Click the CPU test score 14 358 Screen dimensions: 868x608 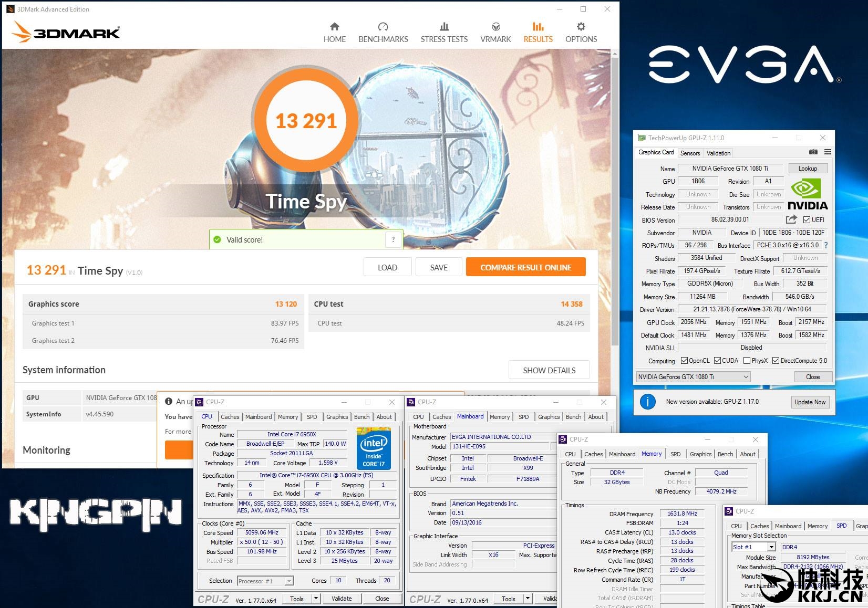click(572, 304)
